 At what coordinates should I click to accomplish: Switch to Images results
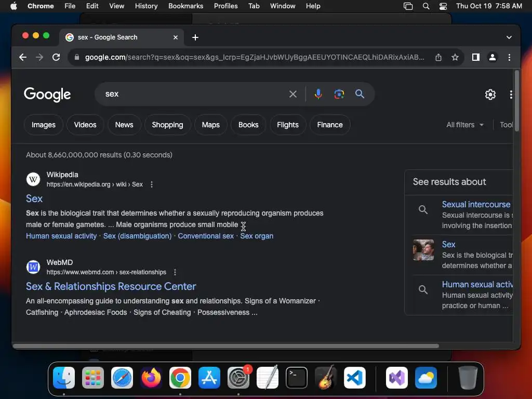tap(44, 125)
